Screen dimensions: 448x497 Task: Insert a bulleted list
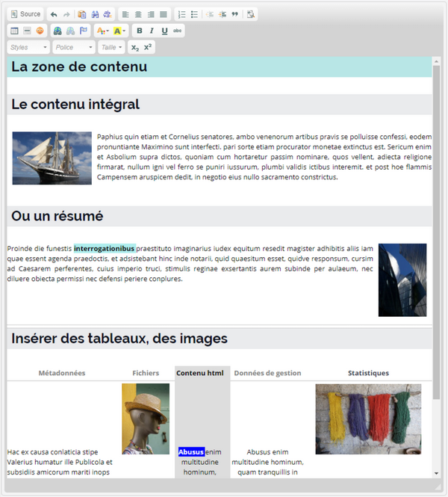pos(194,14)
